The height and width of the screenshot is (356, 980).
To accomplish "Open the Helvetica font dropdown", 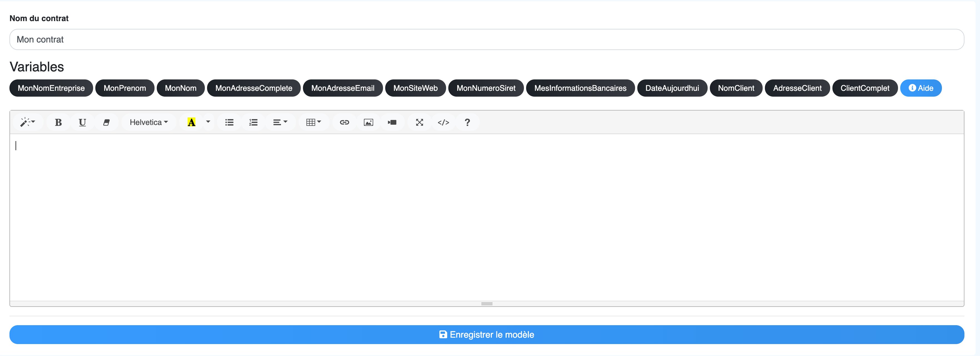I will tap(148, 122).
